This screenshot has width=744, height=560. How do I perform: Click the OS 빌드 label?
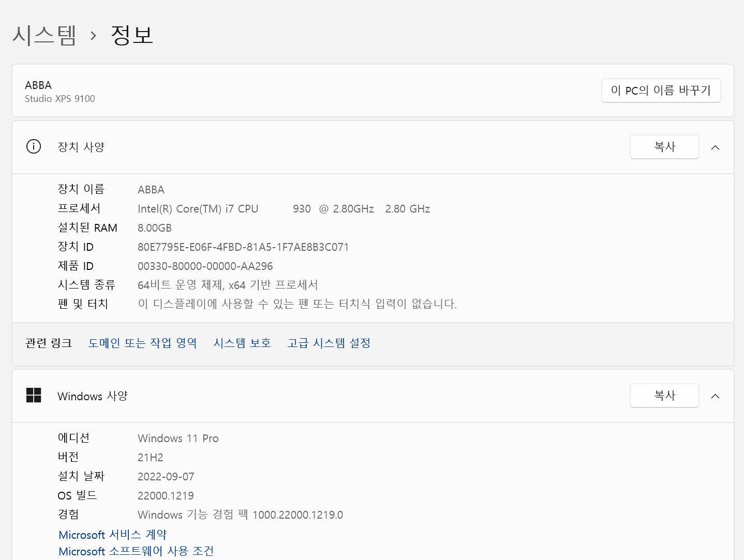coord(77,495)
